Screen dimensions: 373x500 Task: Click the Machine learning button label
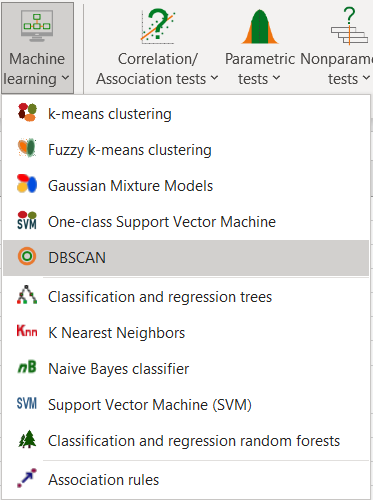[x=33, y=69]
